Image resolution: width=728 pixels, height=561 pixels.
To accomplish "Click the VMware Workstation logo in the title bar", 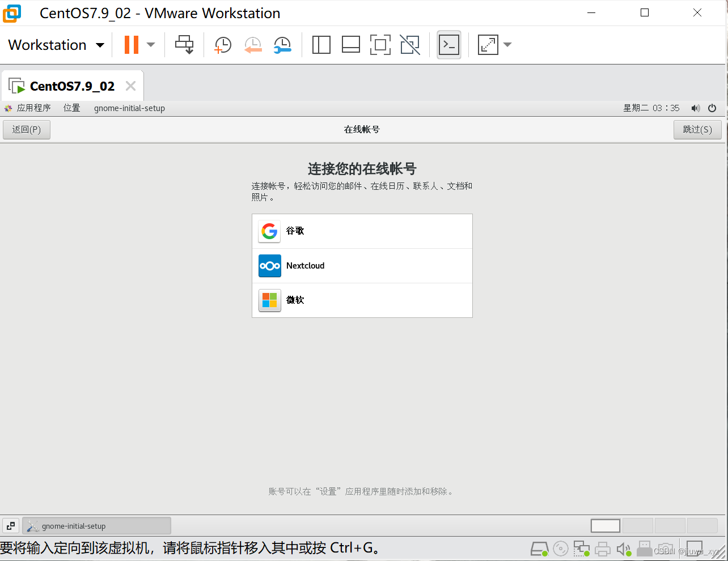I will point(12,13).
